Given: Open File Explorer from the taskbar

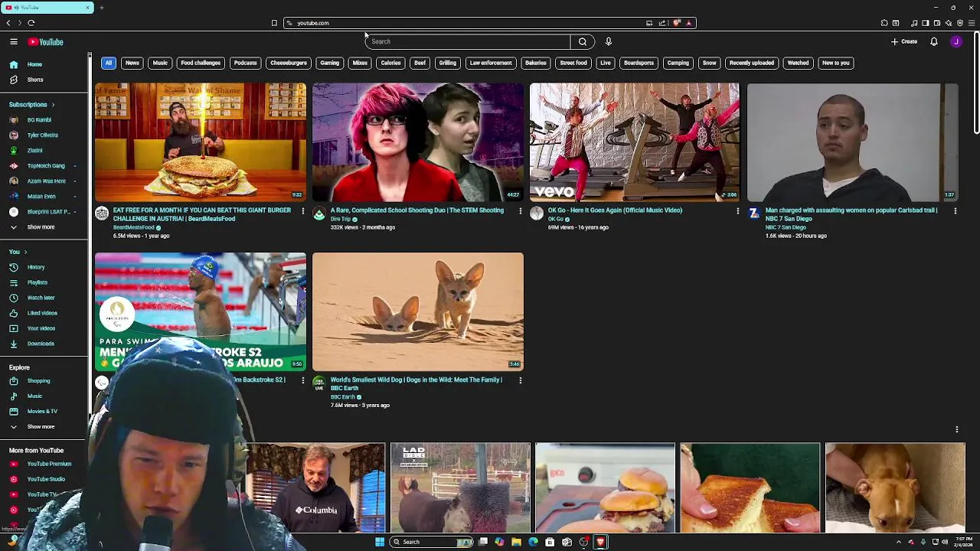Looking at the screenshot, I should click(516, 542).
